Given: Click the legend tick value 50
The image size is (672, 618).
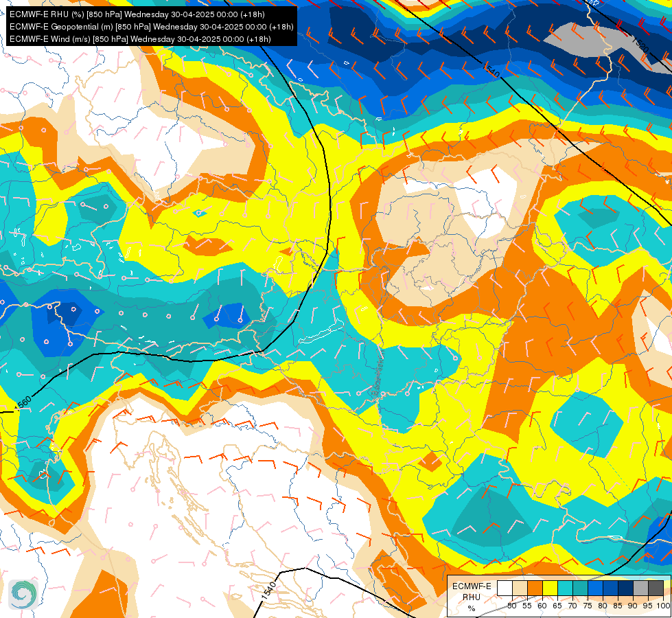Looking at the screenshot, I should [x=511, y=606].
